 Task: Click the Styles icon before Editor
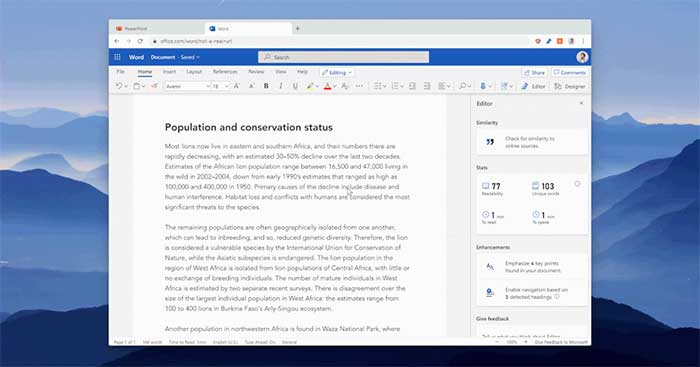504,86
